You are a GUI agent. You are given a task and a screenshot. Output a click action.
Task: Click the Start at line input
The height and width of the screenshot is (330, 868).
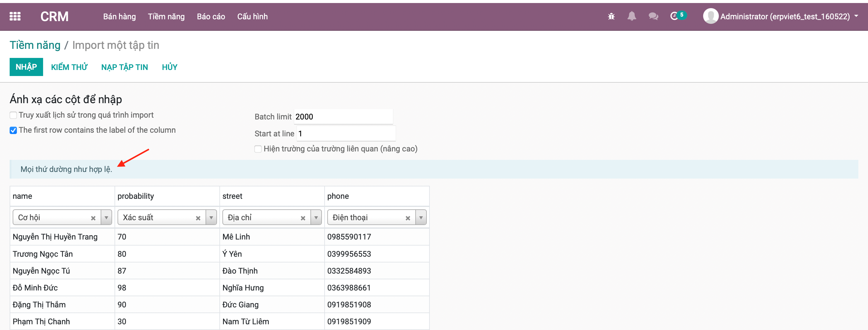346,134
